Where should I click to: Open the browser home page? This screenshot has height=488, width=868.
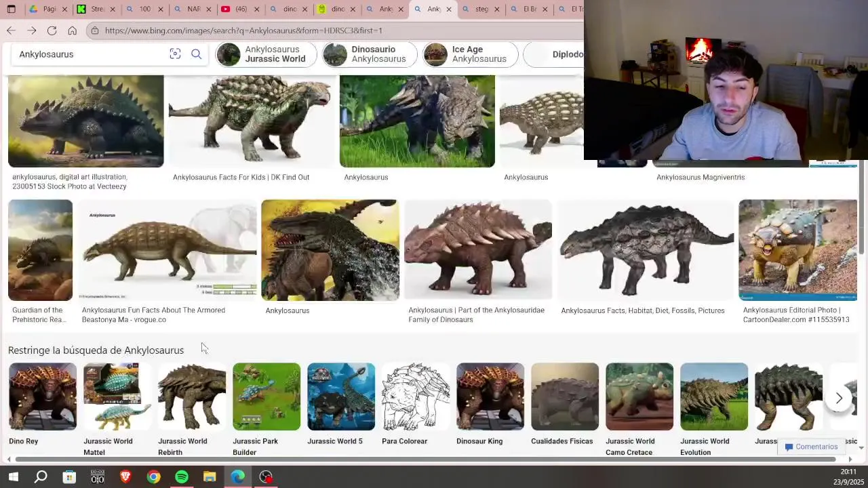click(72, 30)
